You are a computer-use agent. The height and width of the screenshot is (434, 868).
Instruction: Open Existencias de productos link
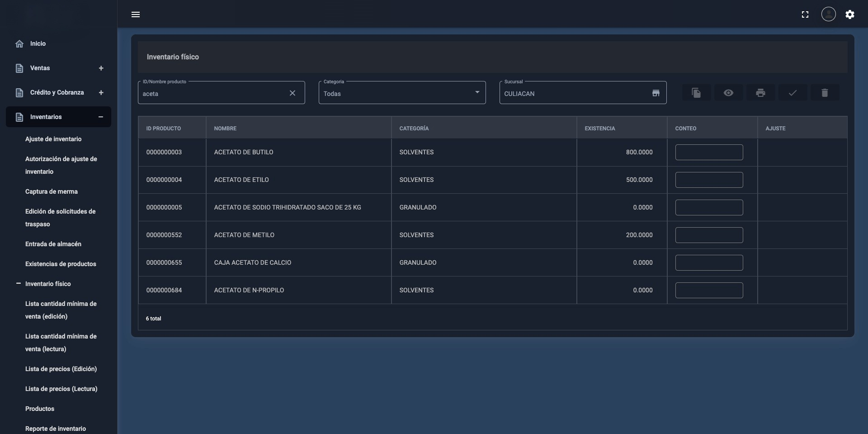[x=61, y=264]
